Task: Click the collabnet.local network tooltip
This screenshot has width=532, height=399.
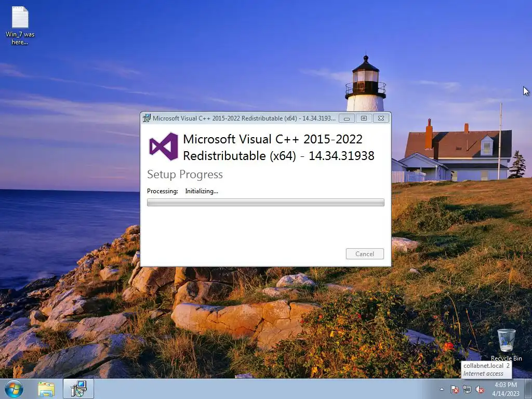Action: point(486,369)
